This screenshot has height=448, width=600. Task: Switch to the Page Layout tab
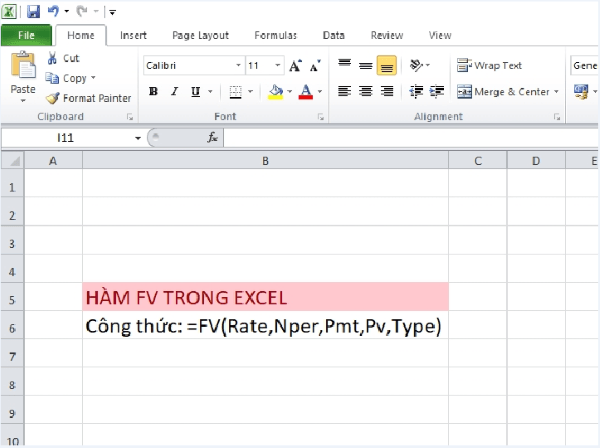(200, 35)
